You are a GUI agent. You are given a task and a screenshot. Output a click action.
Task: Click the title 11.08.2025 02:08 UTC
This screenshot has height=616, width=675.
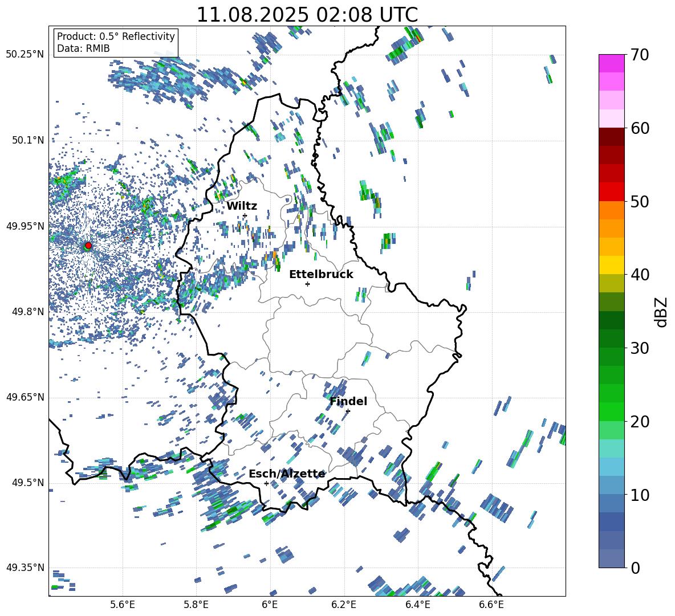coord(307,15)
